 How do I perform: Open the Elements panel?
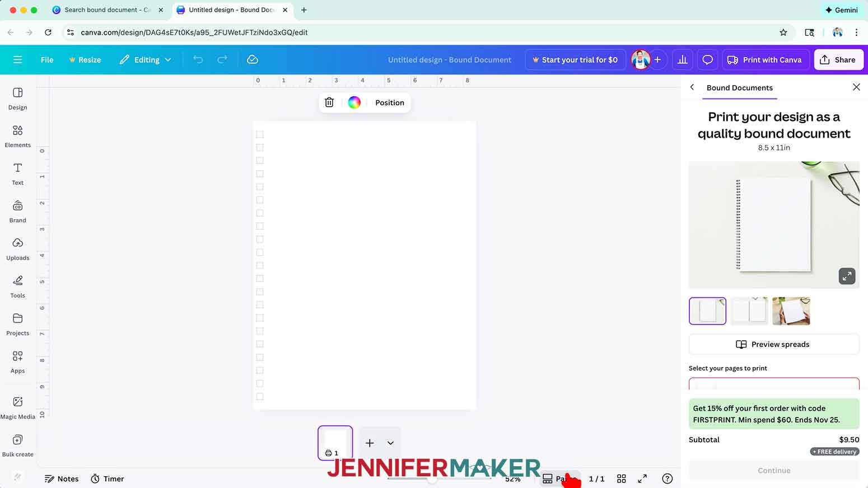point(17,136)
